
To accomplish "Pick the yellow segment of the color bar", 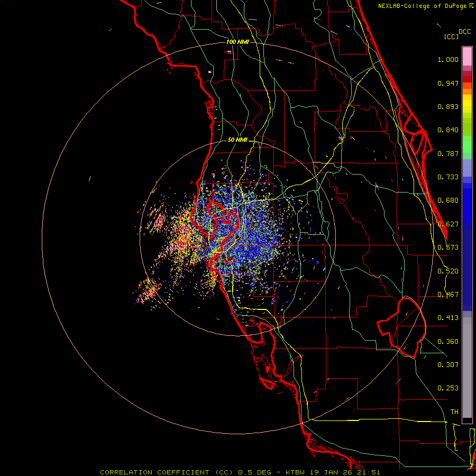I will 467,104.
